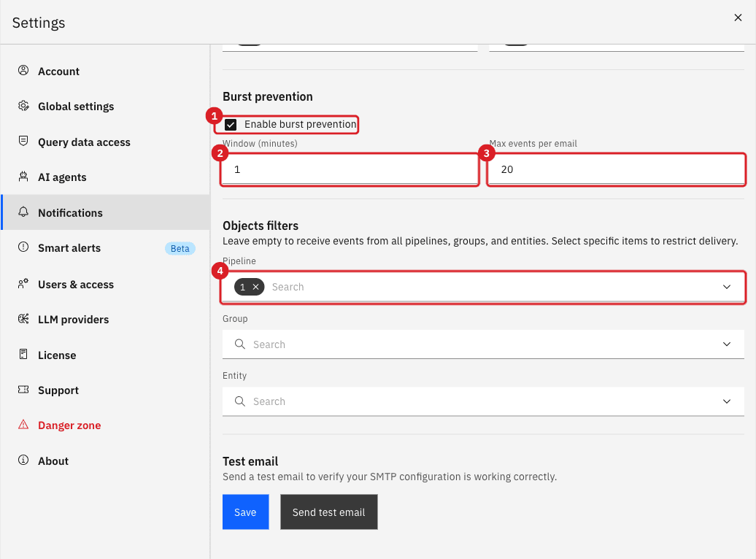Click the Group search magnifier icon
Viewport: 756px width, 559px height.
click(239, 344)
